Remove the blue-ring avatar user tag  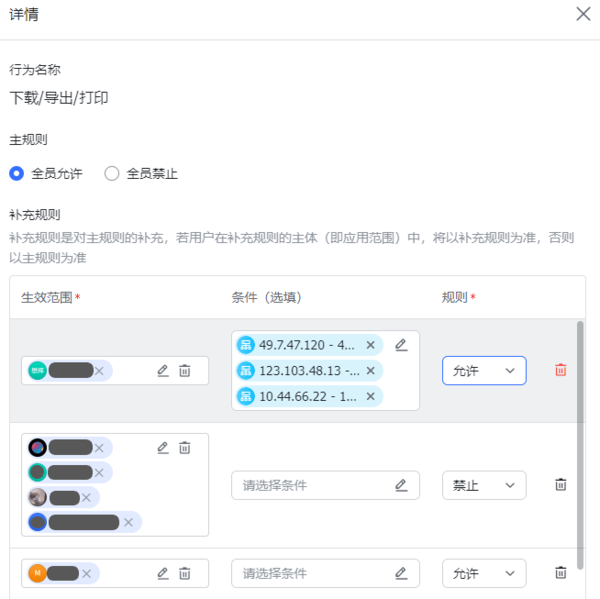pyautogui.click(x=128, y=522)
